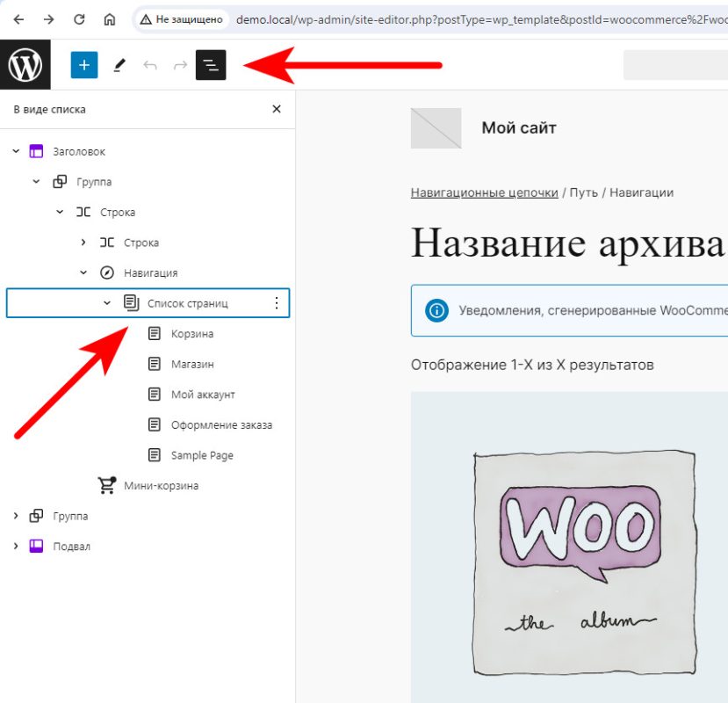
Task: Go back in the browser
Action: tap(18, 19)
